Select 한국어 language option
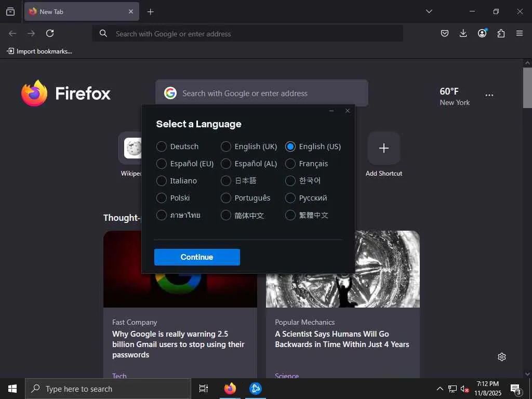532x399 pixels. pyautogui.click(x=303, y=181)
